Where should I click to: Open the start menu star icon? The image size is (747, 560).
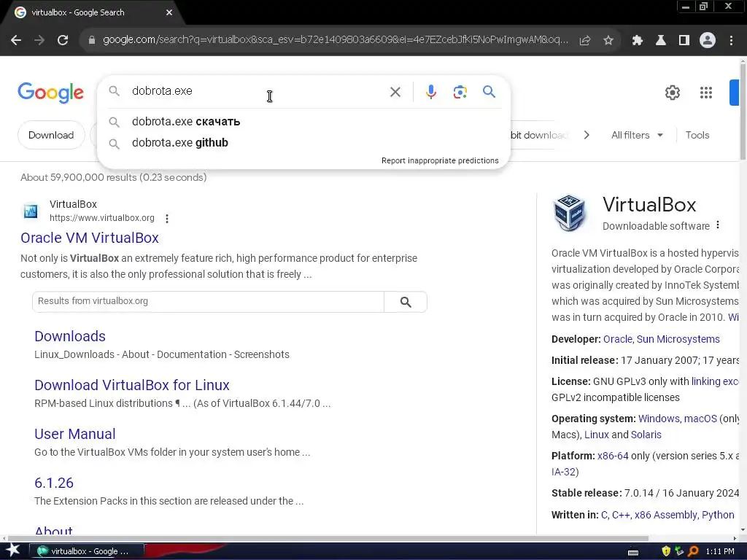(x=12, y=551)
